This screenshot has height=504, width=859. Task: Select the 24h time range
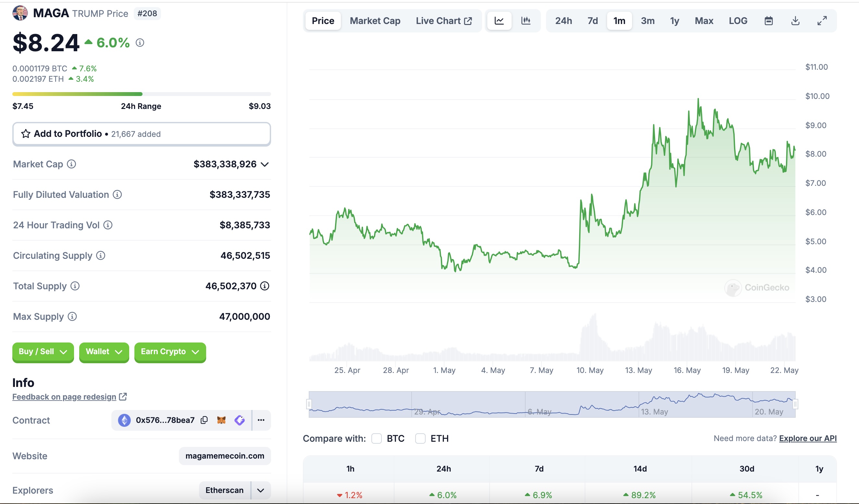[564, 21]
